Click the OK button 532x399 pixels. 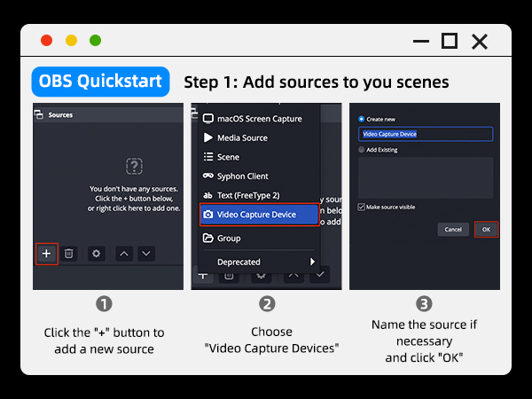[486, 230]
